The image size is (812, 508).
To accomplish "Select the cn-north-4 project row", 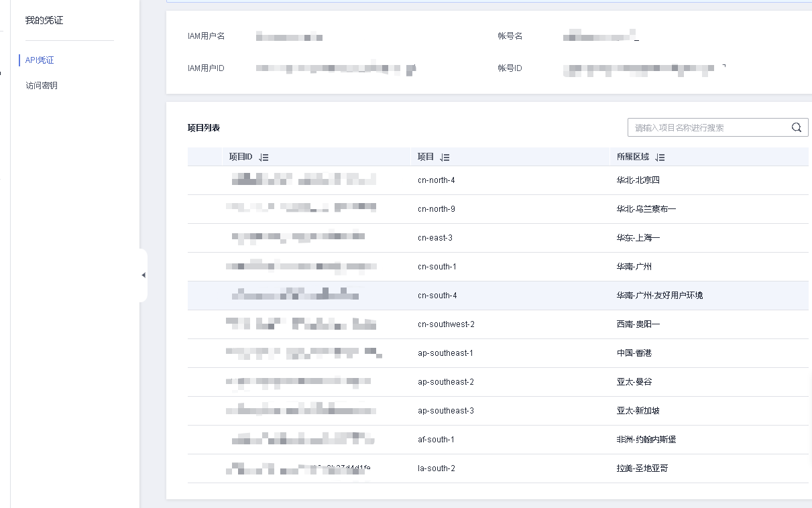I will tap(436, 180).
